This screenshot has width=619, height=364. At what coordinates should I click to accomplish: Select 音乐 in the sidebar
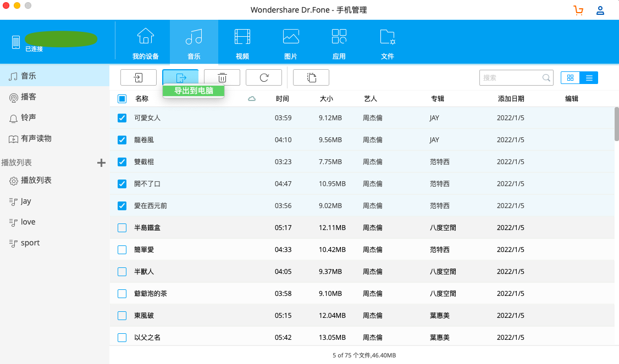54,76
